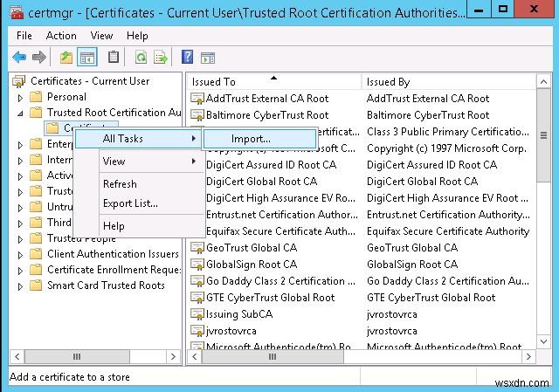Screen dimensions: 559x392
Task: Choose Help in the context menu
Action: point(139,226)
